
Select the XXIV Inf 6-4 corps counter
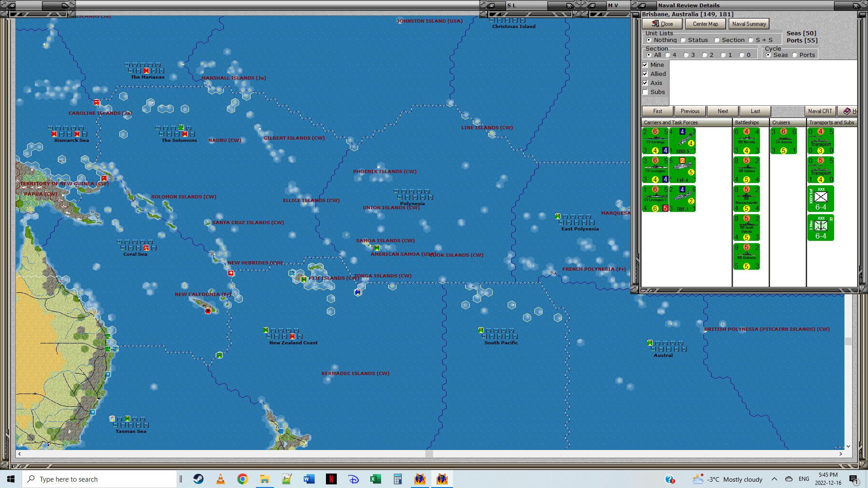click(x=821, y=199)
